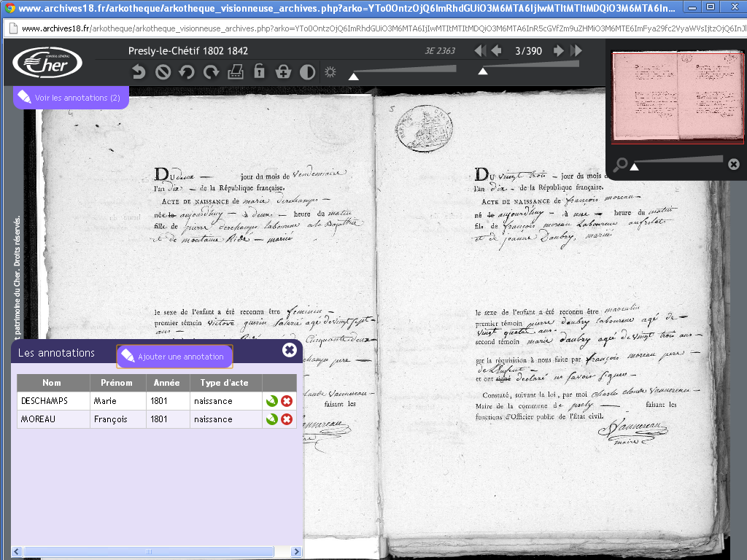
Task: Click the reset (crossed circle) icon
Action: pyautogui.click(x=163, y=71)
